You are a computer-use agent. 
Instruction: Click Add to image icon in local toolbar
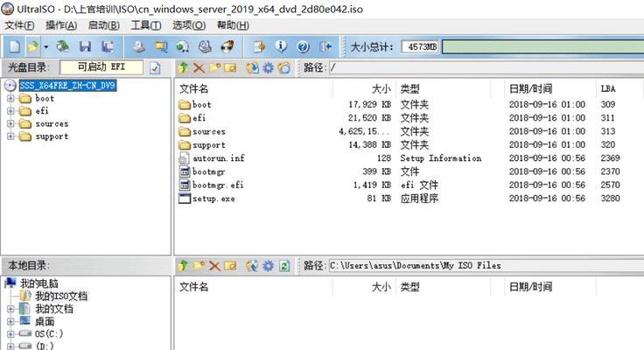(x=252, y=265)
